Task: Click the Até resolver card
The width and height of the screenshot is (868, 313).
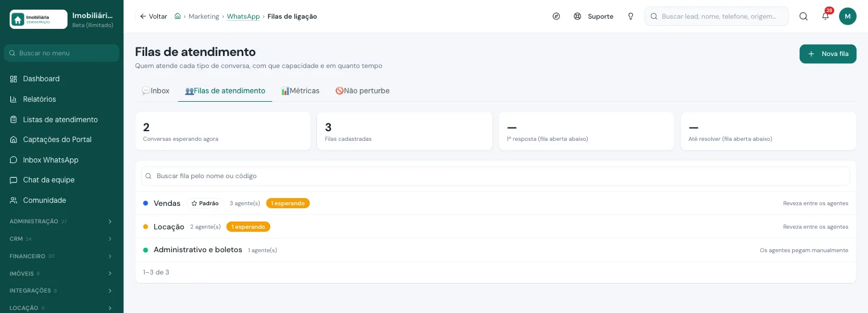Action: [x=769, y=131]
